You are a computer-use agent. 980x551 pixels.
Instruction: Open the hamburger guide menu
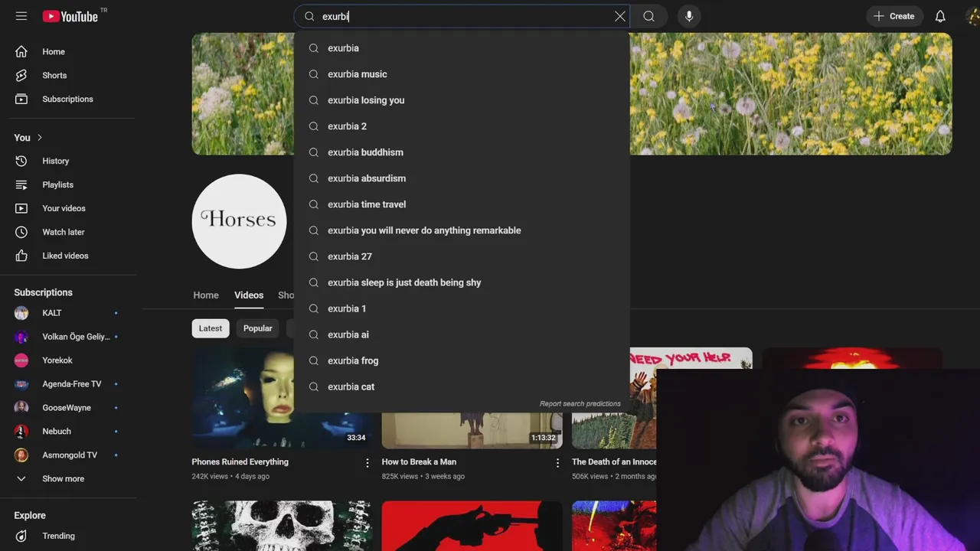click(x=21, y=16)
